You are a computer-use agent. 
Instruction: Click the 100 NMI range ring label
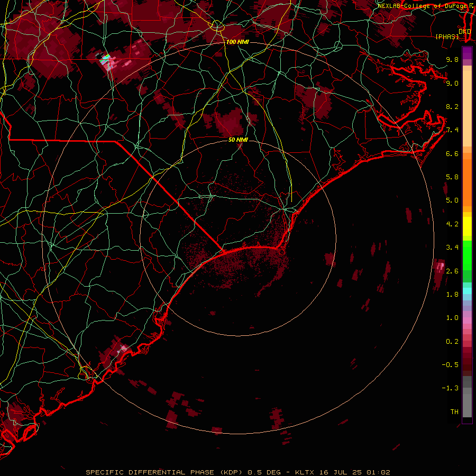237,42
